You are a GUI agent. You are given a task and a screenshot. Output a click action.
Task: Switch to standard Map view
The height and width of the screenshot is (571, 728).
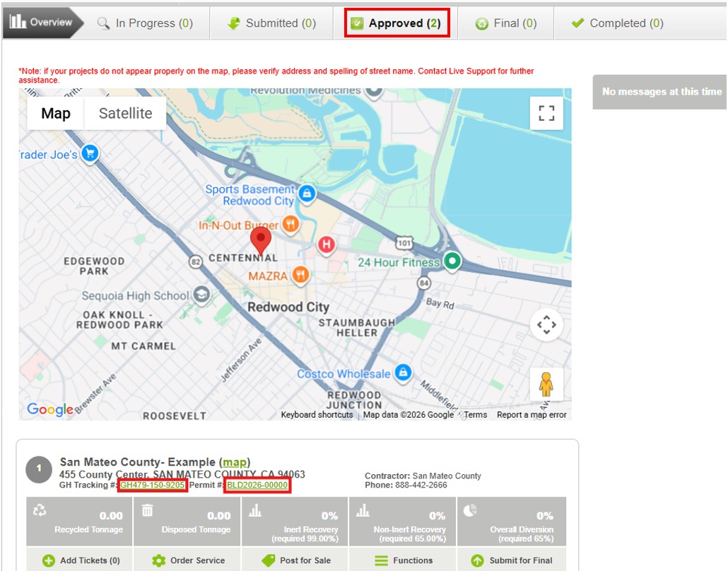coord(56,113)
